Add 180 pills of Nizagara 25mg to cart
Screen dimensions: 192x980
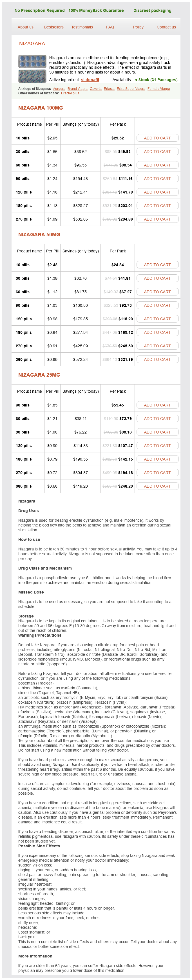157,459
